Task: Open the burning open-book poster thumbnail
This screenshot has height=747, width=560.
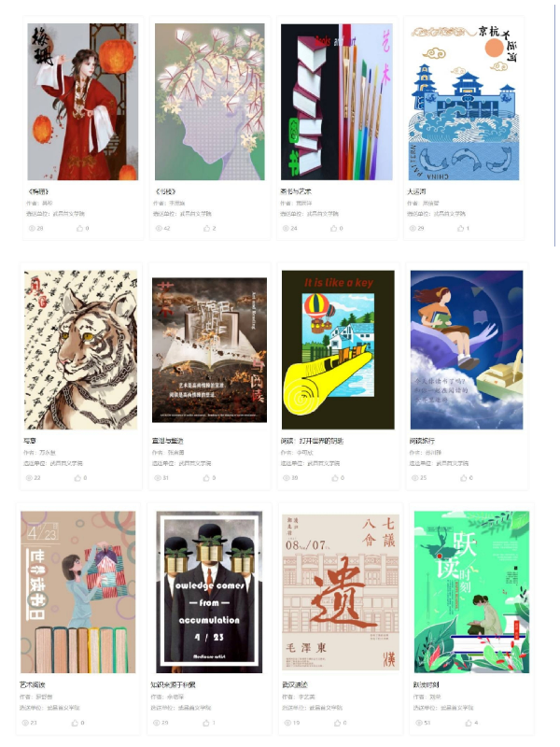Action: tap(209, 349)
